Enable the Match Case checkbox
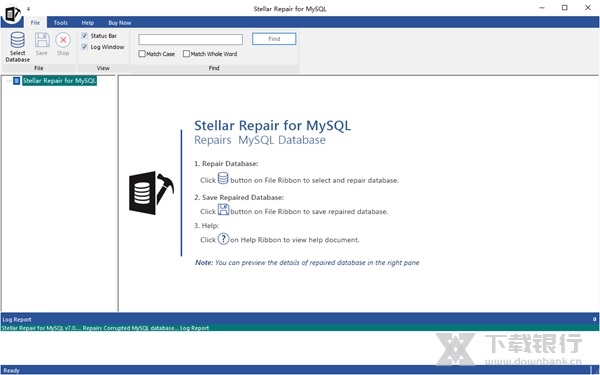600x375 pixels. tap(142, 54)
